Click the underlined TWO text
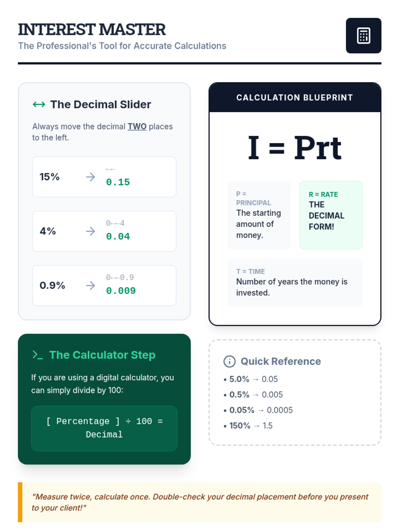Screen dimensions: 399x532 point(137,127)
